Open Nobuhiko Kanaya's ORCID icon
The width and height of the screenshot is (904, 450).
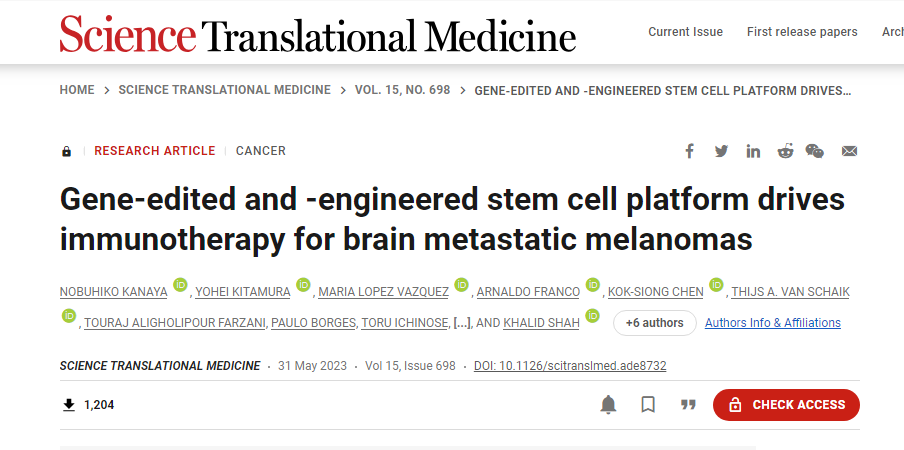point(180,285)
